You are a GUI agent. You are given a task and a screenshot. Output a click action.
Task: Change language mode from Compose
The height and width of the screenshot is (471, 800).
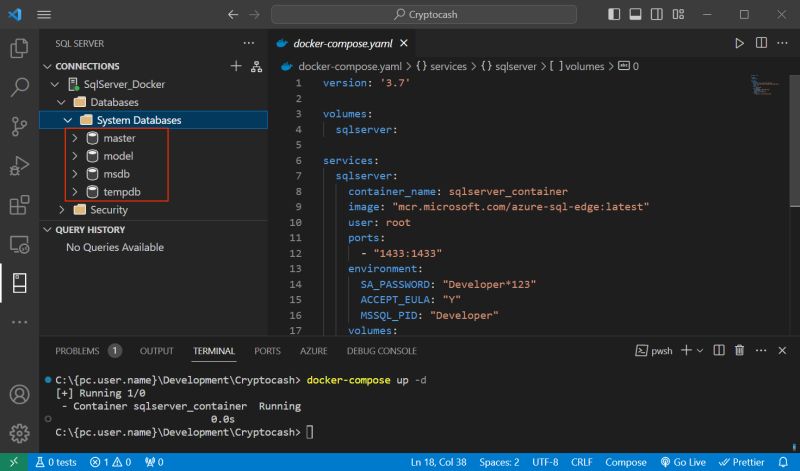pos(626,462)
